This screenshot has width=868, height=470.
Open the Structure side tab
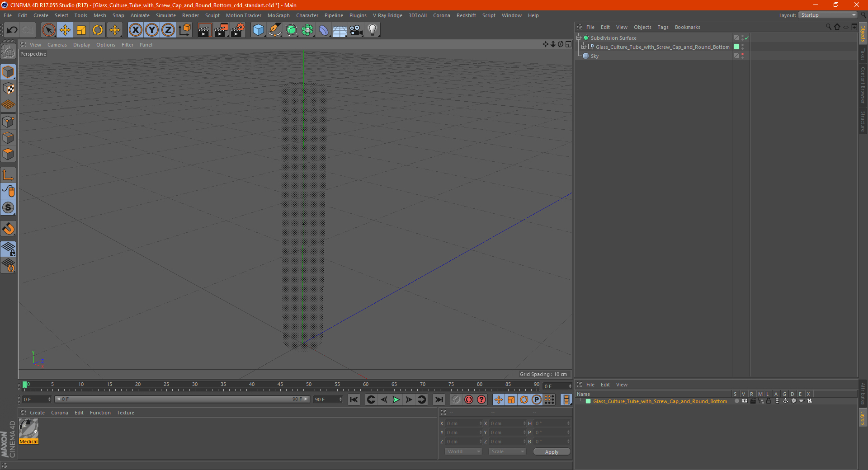coord(863,121)
